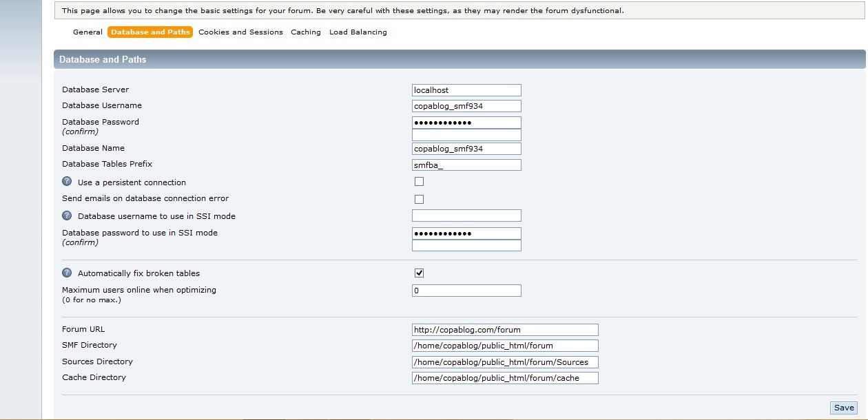Click the Database Server field
The width and height of the screenshot is (868, 420).
466,90
